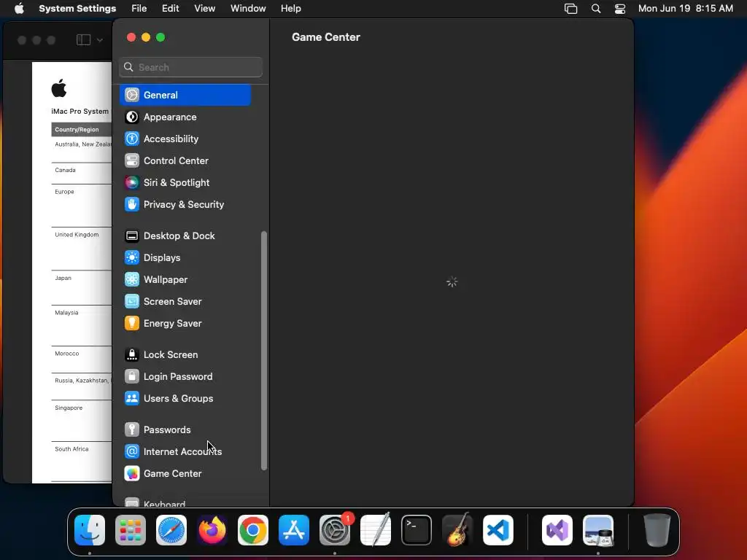
Task: Launch Safari from the Dock
Action: pyautogui.click(x=171, y=530)
